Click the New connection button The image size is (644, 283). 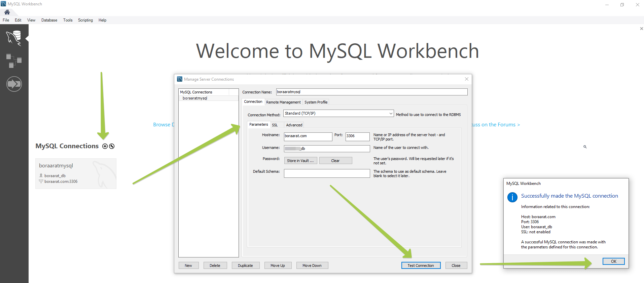coord(188,266)
